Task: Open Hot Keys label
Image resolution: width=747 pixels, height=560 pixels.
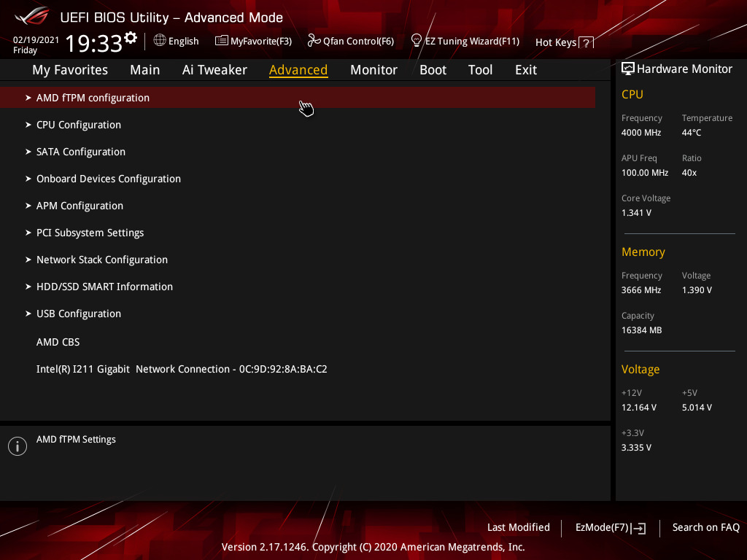Action: pos(556,42)
